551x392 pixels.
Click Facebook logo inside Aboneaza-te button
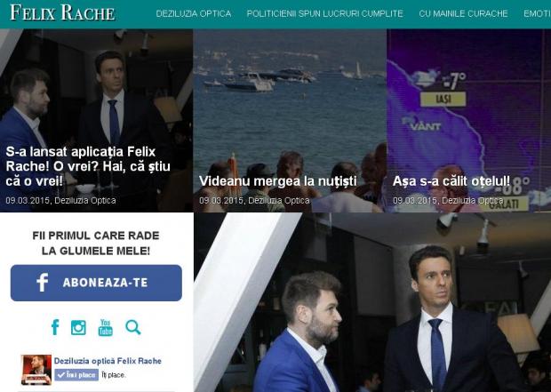point(43,283)
